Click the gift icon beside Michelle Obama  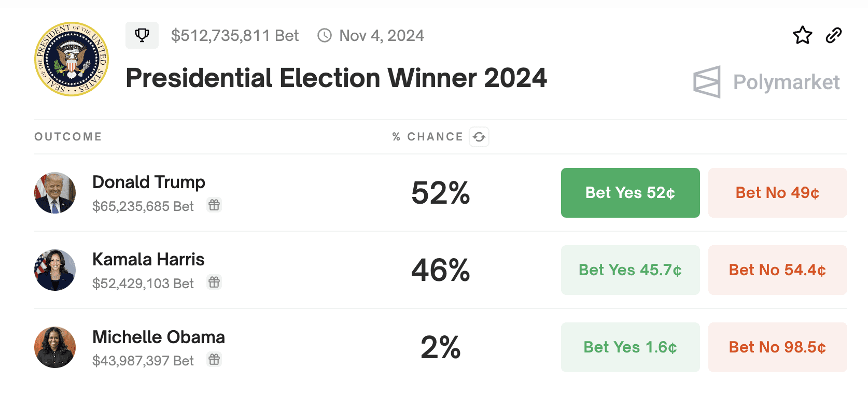[x=214, y=360]
